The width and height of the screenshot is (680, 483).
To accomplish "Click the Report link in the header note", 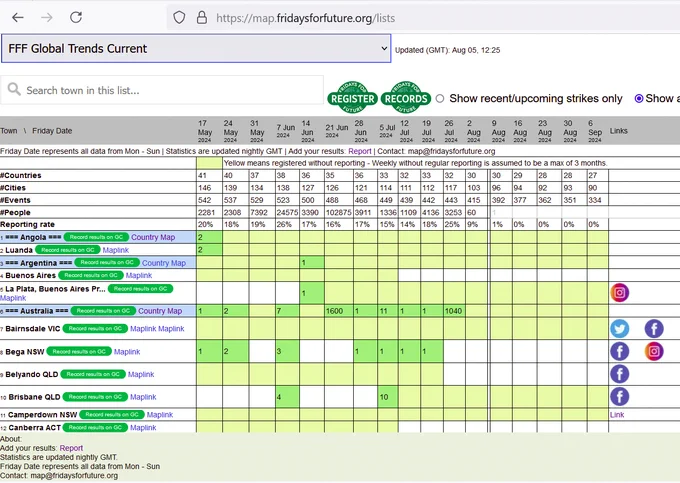I will pyautogui.click(x=360, y=151).
